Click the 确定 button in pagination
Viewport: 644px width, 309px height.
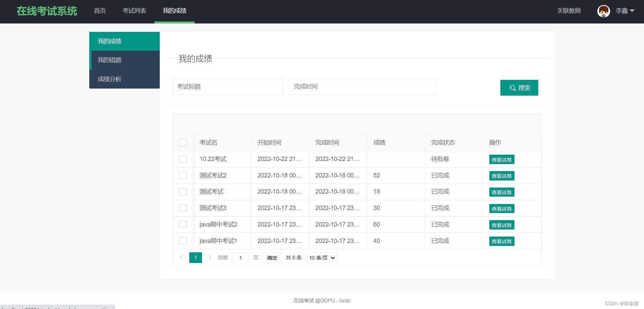[272, 258]
